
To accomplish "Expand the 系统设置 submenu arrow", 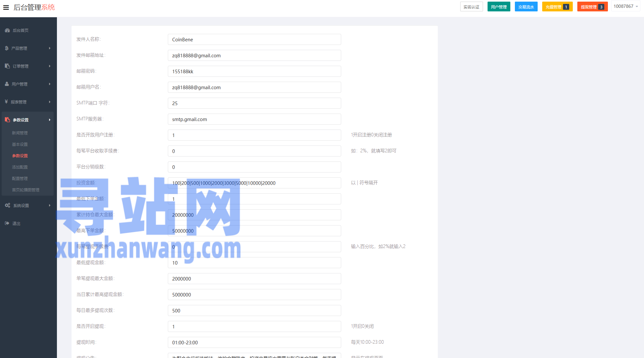I will [50, 205].
